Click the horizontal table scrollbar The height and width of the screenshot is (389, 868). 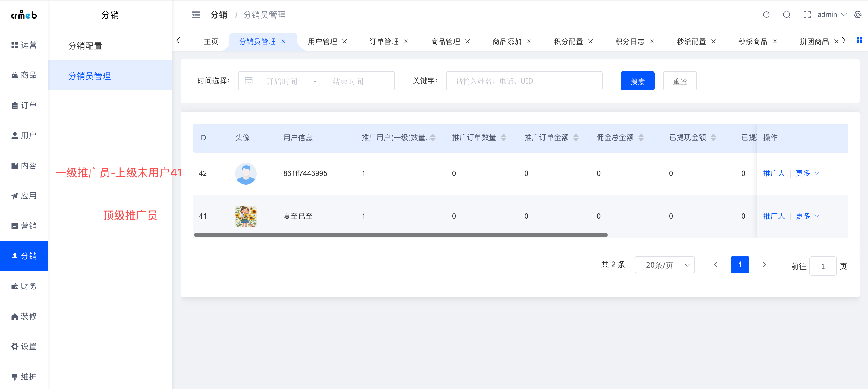point(400,235)
